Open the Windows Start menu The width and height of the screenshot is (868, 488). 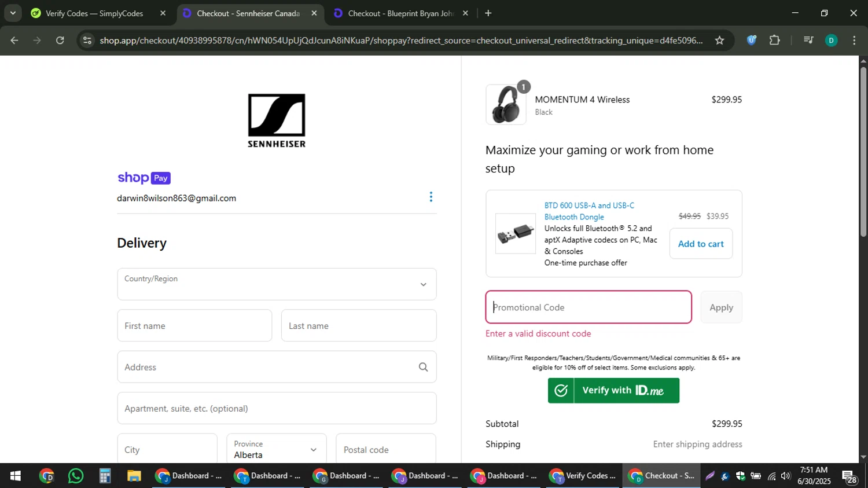[15, 476]
